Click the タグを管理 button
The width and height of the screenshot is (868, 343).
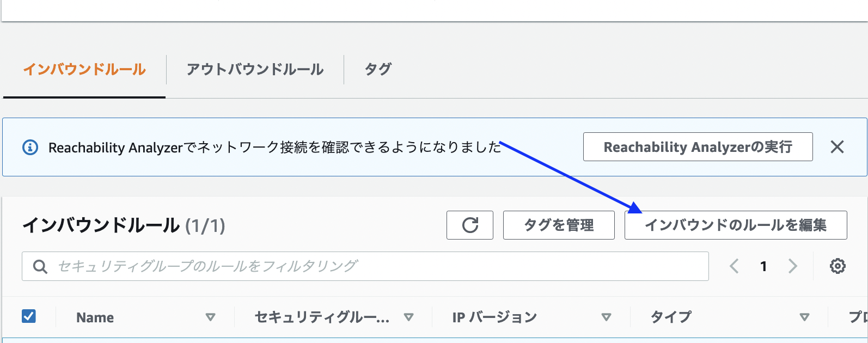[x=559, y=225]
